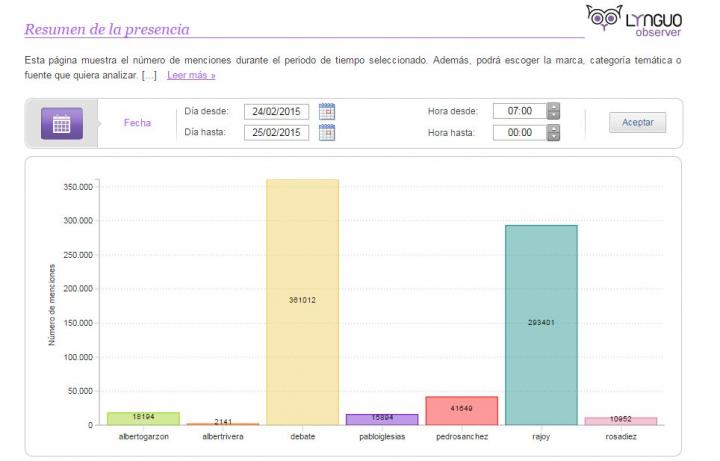Click the Hora hasta 00:00 field

tap(519, 132)
